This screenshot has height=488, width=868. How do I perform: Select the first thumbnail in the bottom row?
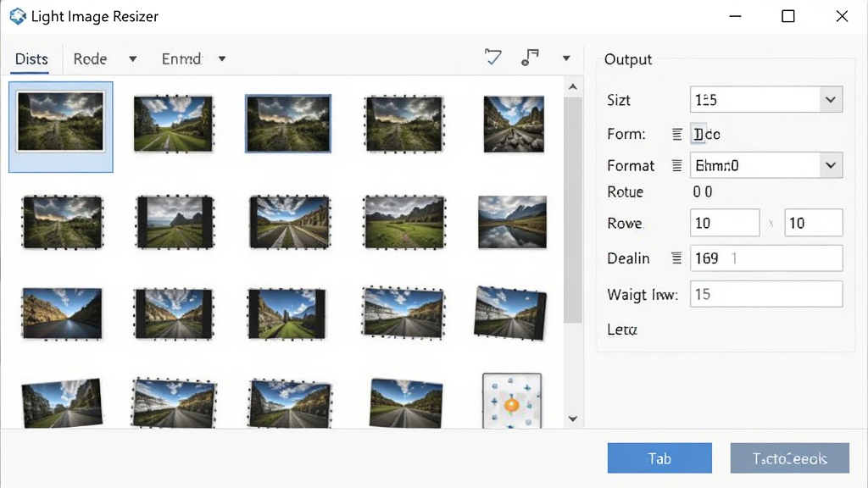(62, 403)
